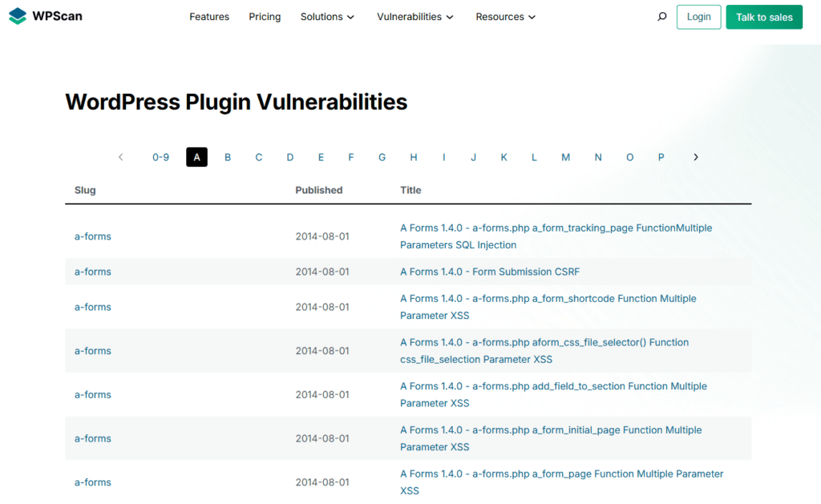
Task: Select the letter F filter tab
Action: click(351, 157)
